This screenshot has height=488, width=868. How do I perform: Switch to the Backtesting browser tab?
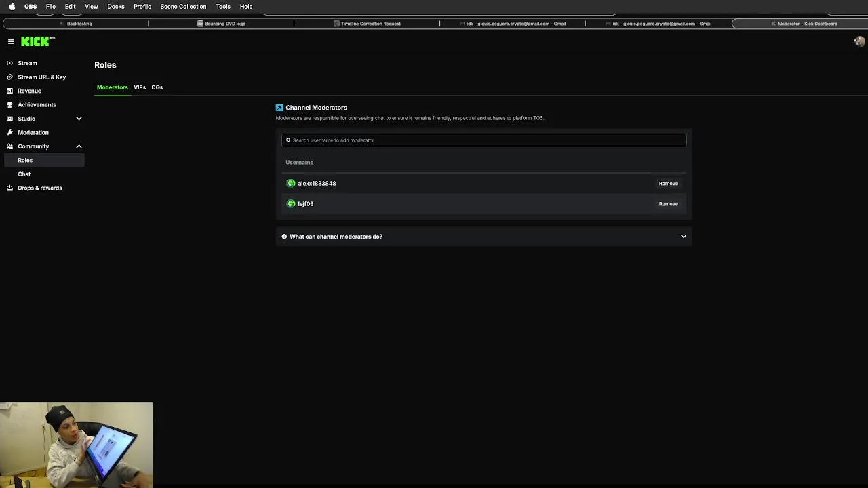(76, 24)
